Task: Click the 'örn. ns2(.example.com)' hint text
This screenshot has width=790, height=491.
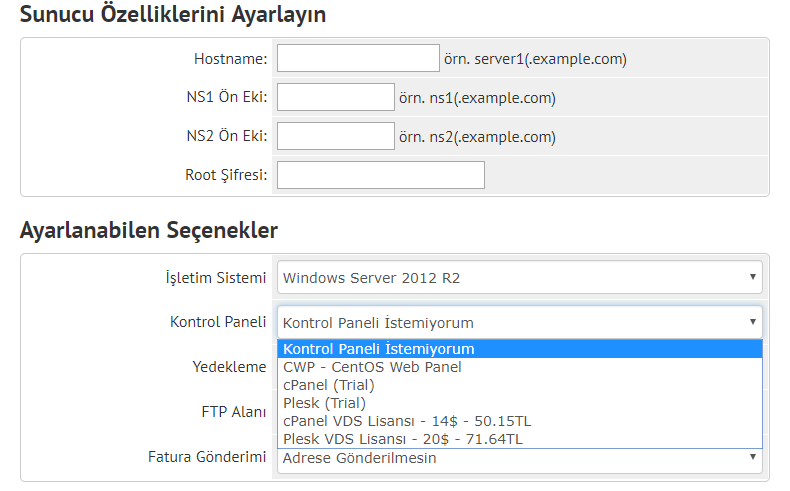Action: (x=478, y=137)
